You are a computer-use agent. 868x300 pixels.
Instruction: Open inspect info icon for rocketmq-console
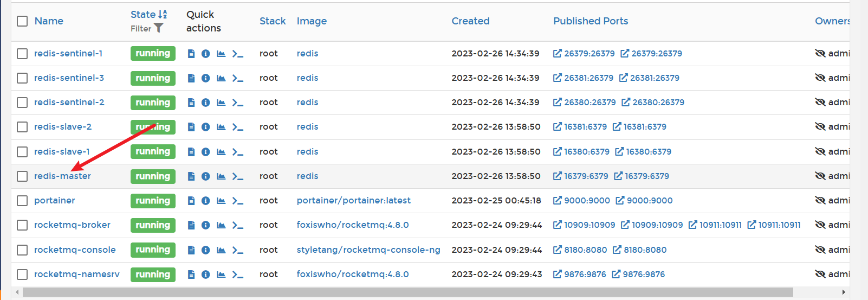(x=205, y=250)
